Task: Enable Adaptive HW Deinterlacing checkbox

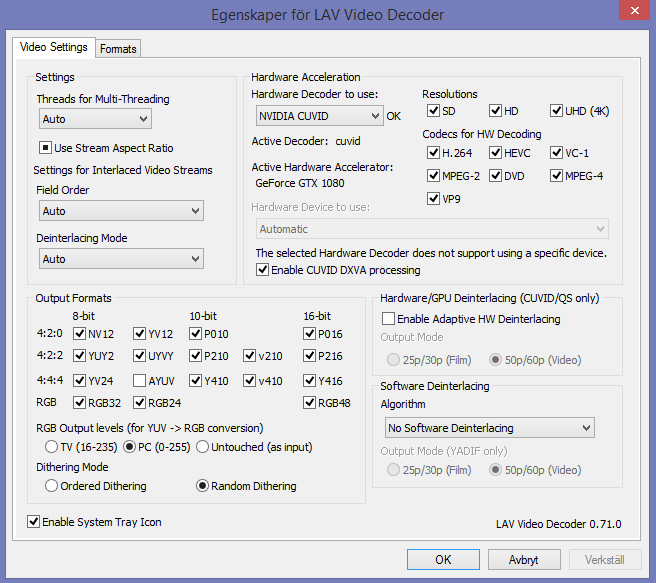Action: (388, 319)
